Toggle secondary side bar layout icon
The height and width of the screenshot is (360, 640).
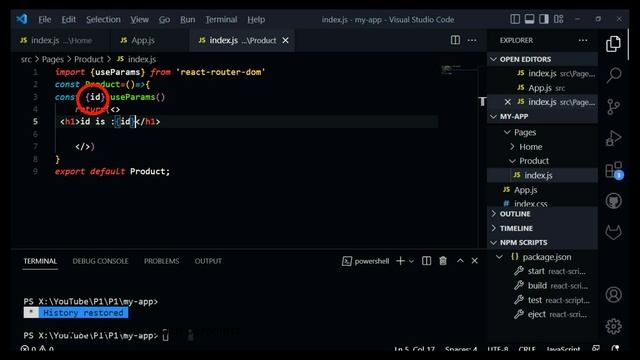pyautogui.click(x=544, y=19)
